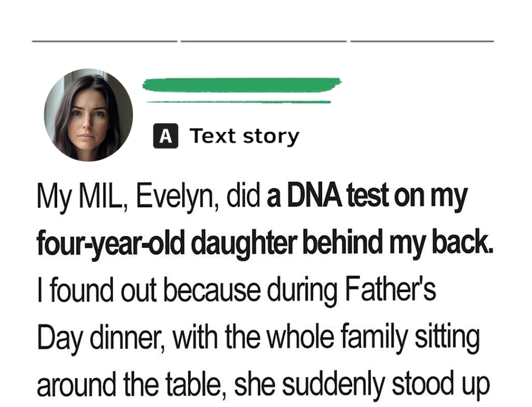Select the "Text story" label
This screenshot has height=407, width=532.
coord(244,136)
